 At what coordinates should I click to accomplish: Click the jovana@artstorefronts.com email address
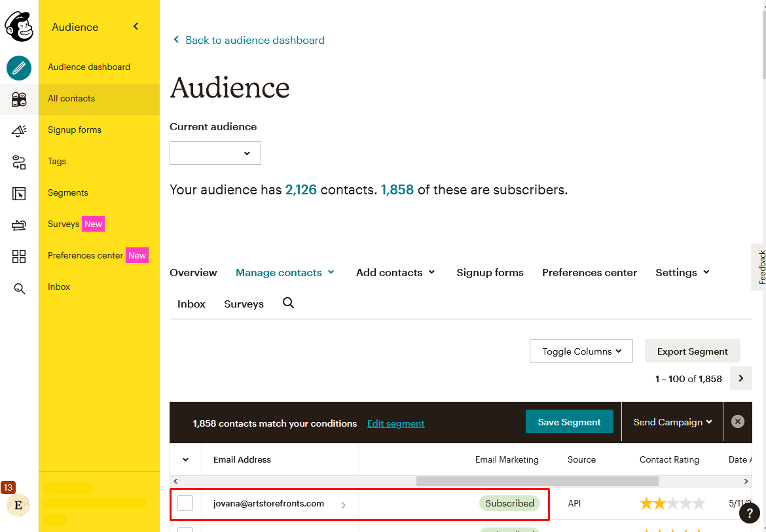[268, 503]
